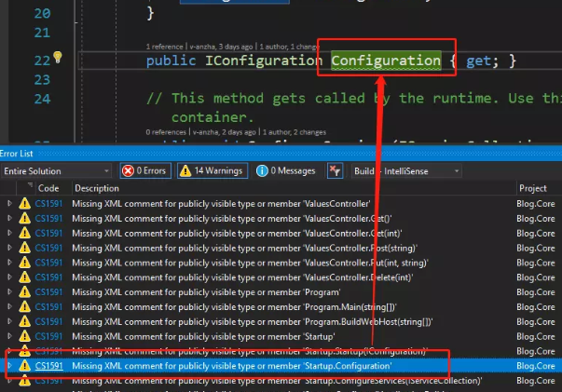Expand the 'Startup' warning row
Screen dimensions: 562x392
point(9,336)
